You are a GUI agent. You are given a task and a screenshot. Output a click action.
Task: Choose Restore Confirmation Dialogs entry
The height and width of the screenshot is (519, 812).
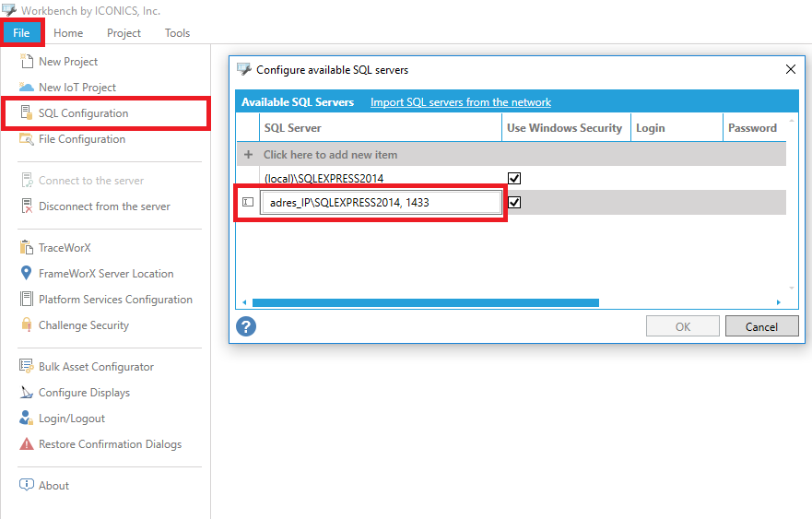pos(110,444)
